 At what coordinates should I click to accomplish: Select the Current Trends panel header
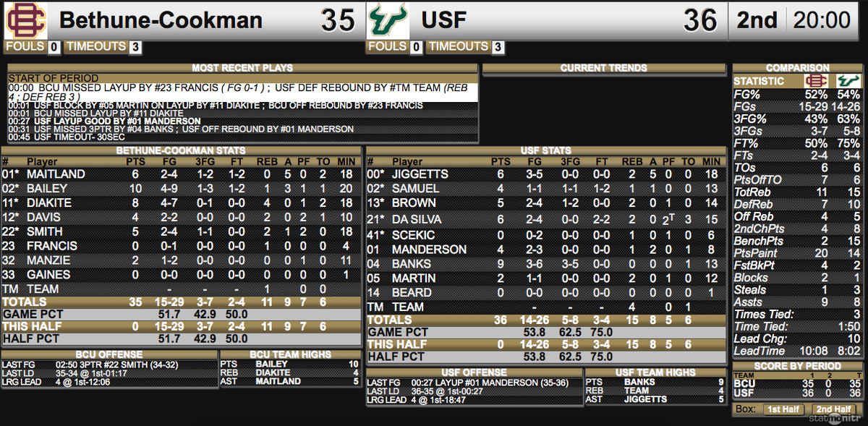(603, 68)
